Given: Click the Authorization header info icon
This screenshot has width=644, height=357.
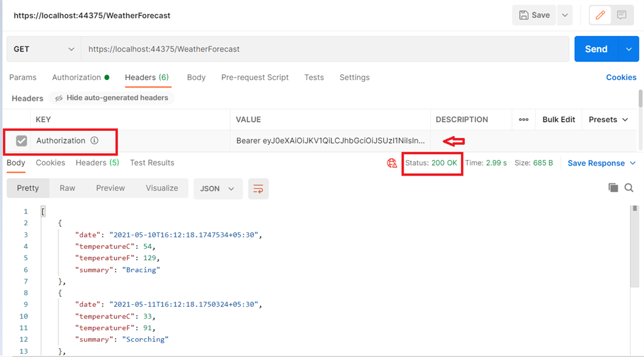Looking at the screenshot, I should pyautogui.click(x=94, y=141).
